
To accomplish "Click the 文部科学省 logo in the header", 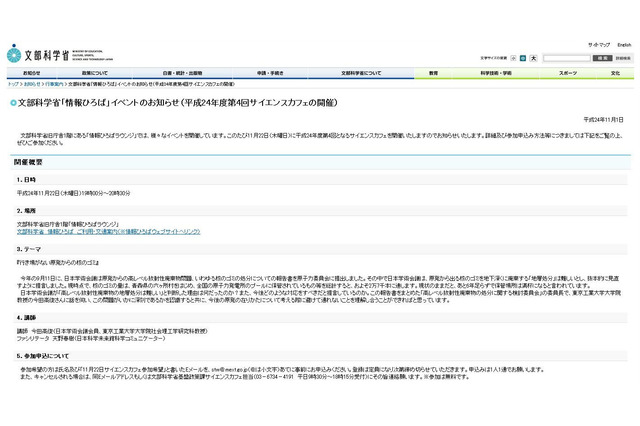I will pos(60,54).
